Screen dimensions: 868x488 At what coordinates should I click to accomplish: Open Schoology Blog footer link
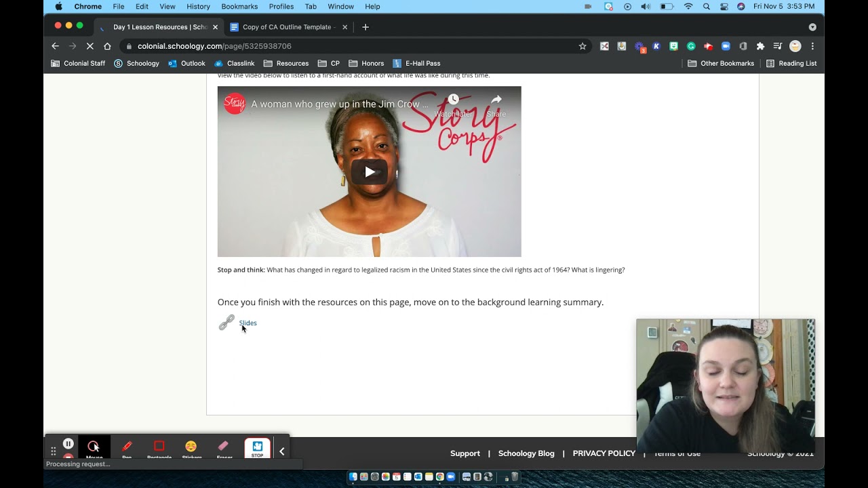pyautogui.click(x=526, y=453)
